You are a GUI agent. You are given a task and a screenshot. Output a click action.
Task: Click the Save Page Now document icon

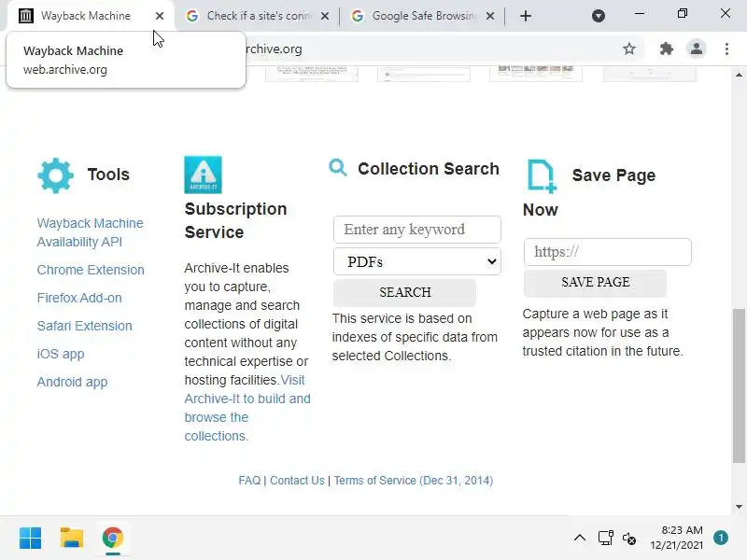tap(542, 176)
